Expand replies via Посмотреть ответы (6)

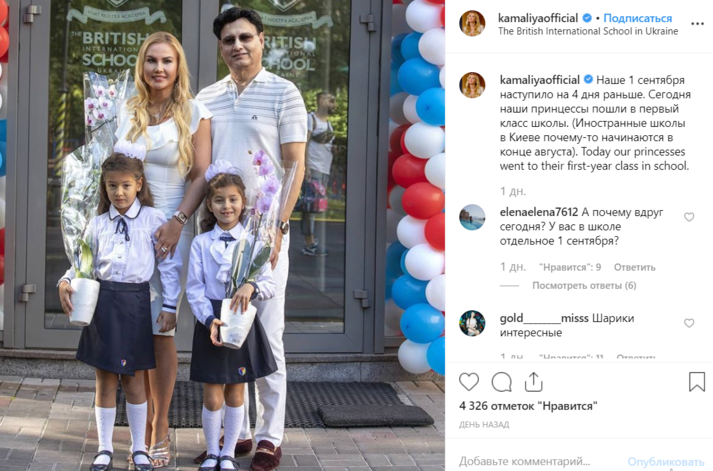[x=584, y=286]
